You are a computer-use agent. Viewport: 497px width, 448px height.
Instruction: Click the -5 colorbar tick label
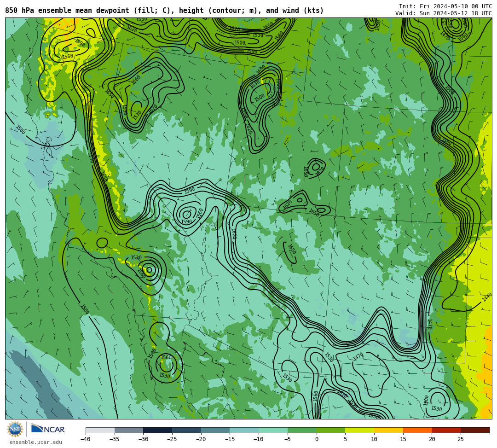pos(288,439)
